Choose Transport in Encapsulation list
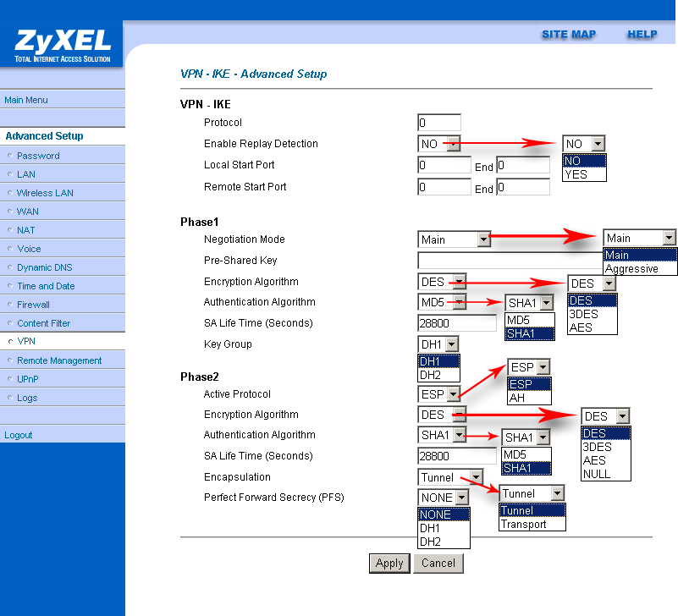Viewport: 678px width, 616px height. point(532,524)
